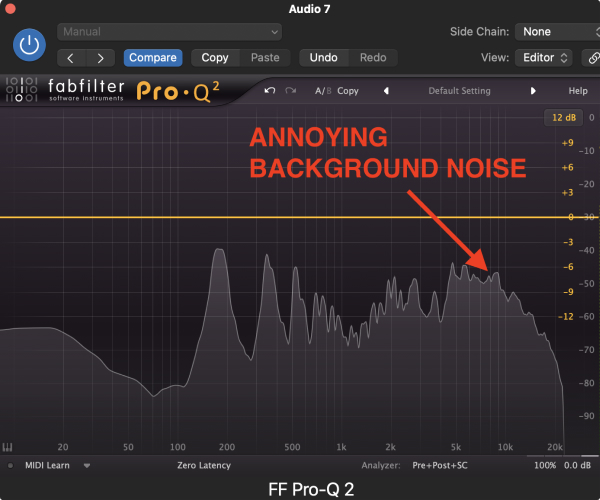The width and height of the screenshot is (600, 500).
Task: Open Analyzer Pre+Post+SC settings
Action: tap(440, 466)
